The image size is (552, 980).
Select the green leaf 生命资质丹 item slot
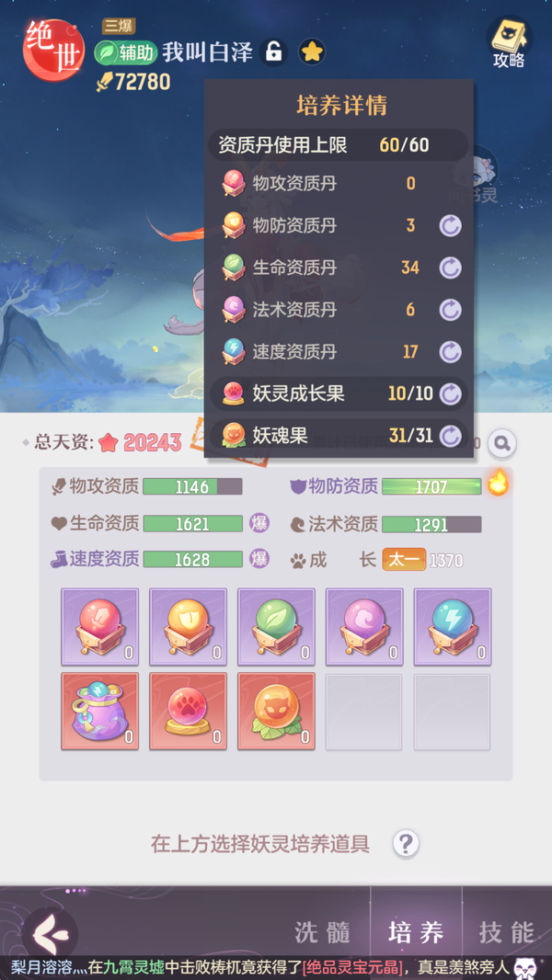(276, 626)
